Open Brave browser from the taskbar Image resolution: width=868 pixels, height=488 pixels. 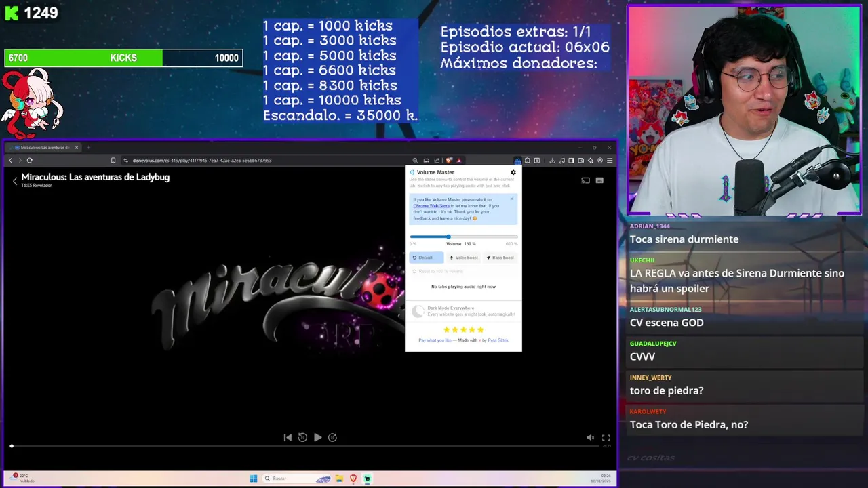pyautogui.click(x=353, y=479)
